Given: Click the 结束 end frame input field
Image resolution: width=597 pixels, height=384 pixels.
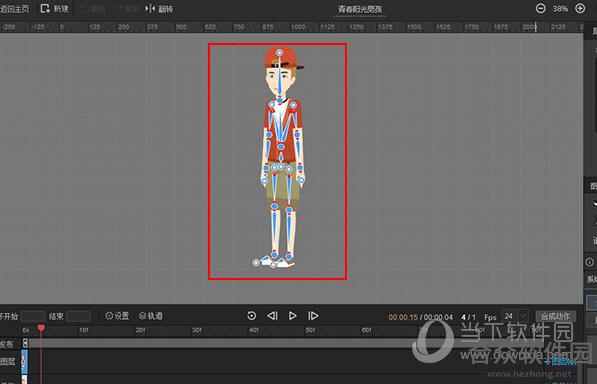Looking at the screenshot, I should click(78, 316).
